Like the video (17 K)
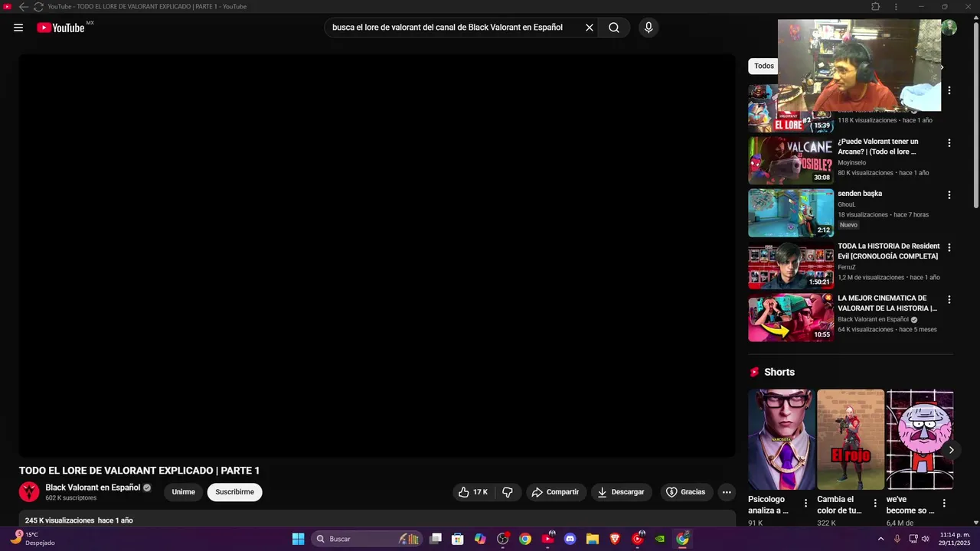The image size is (980, 551). click(x=473, y=492)
